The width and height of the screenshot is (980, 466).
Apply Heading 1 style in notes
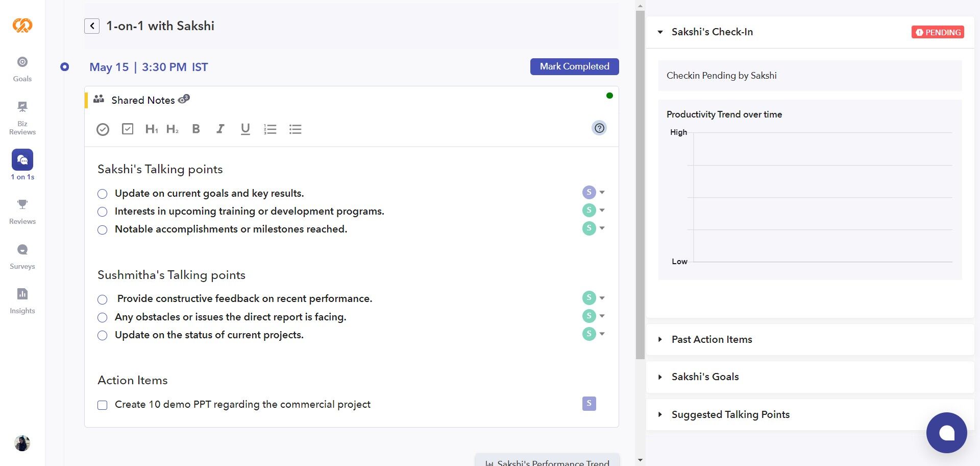tap(151, 129)
